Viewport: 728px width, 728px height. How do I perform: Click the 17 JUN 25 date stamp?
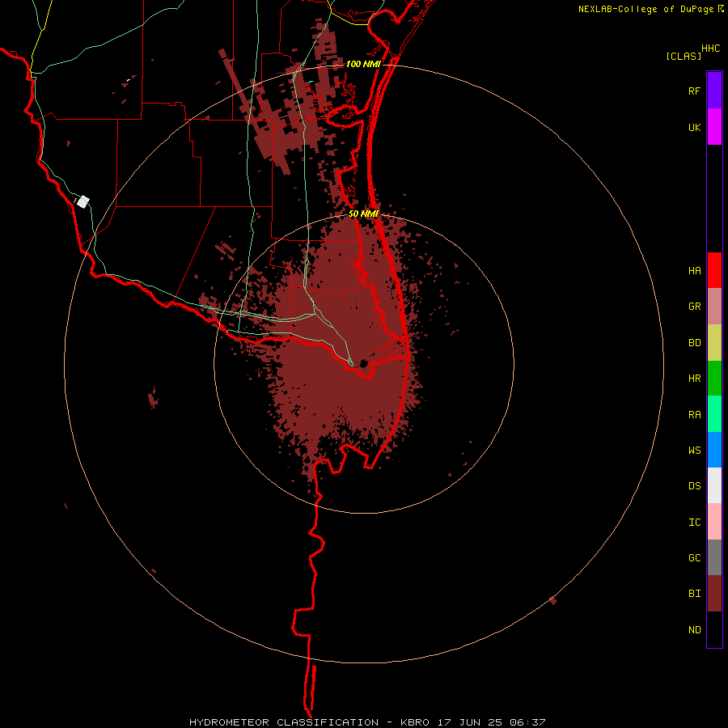[470, 722]
